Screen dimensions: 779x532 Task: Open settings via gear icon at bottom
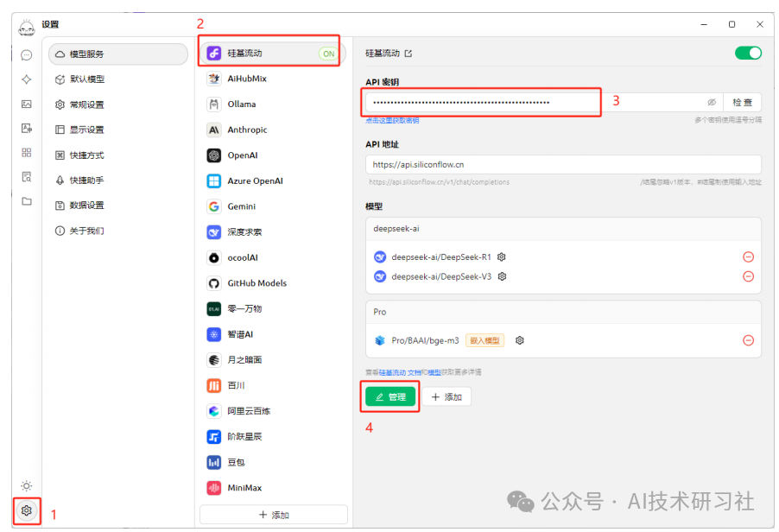26,510
